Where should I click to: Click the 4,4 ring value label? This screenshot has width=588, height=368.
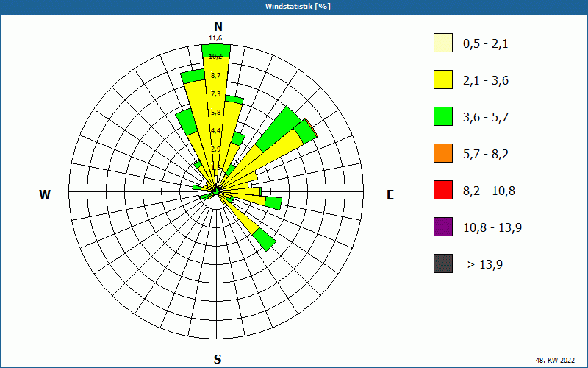coord(215,131)
